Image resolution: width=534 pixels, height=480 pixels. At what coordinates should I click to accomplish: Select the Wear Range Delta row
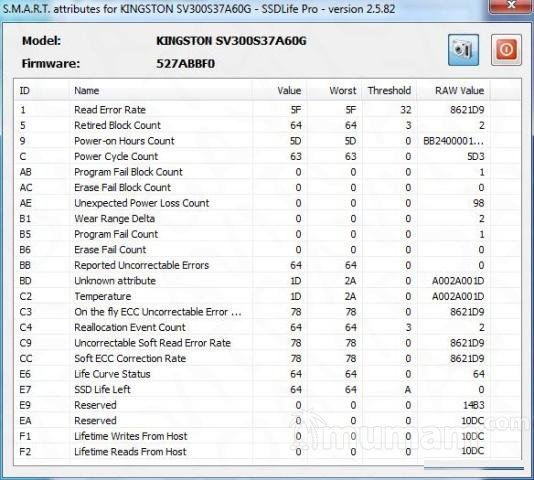[252, 219]
